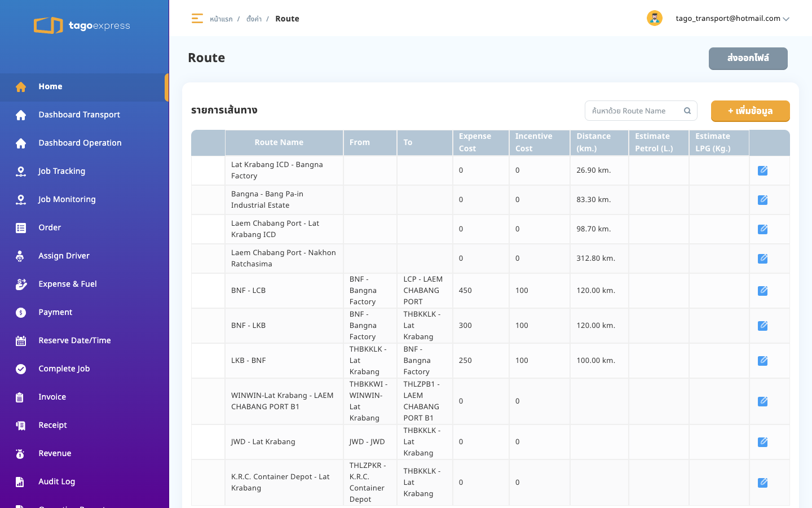Click the ส่งออกไฟล์ export button
812x508 pixels.
click(x=748, y=58)
